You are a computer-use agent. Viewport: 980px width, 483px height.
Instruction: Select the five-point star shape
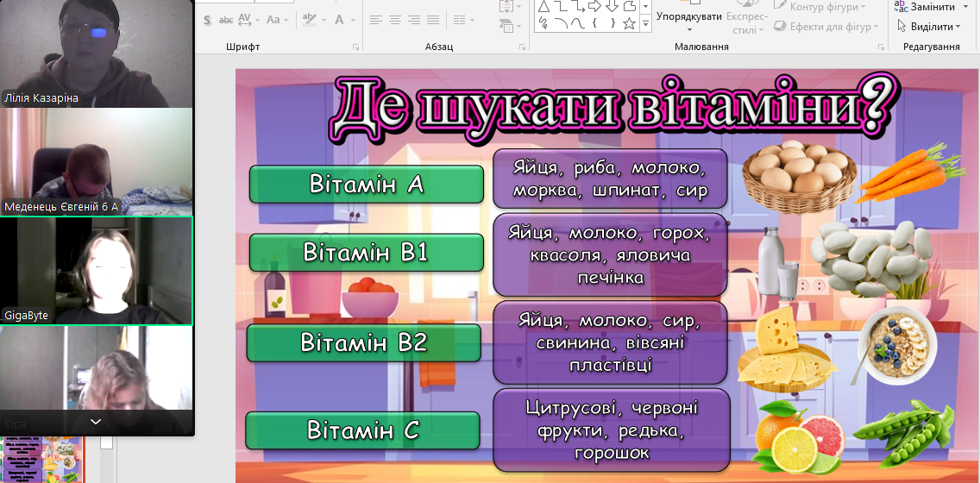click(x=630, y=24)
